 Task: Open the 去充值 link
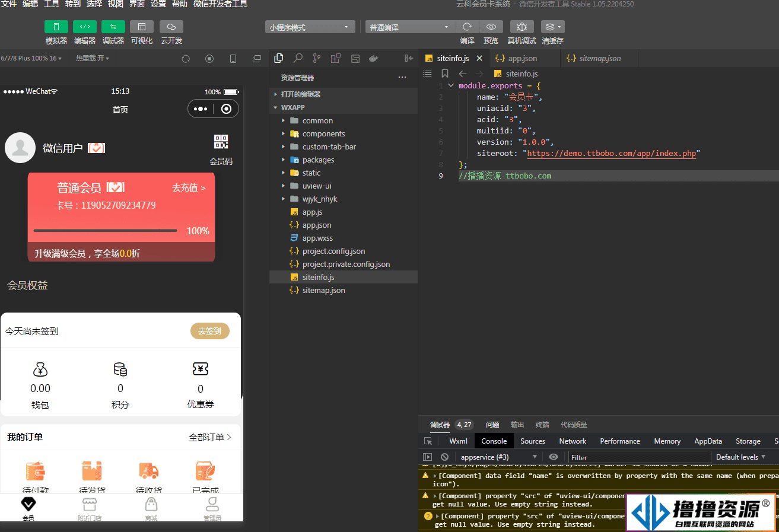[189, 187]
